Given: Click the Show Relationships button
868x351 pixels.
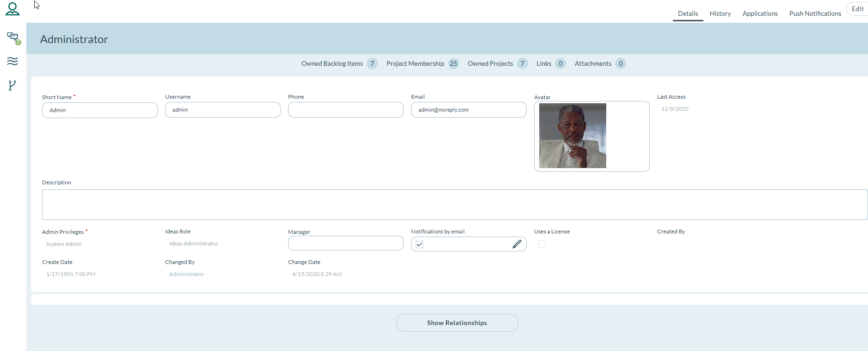Looking at the screenshot, I should pyautogui.click(x=457, y=323).
